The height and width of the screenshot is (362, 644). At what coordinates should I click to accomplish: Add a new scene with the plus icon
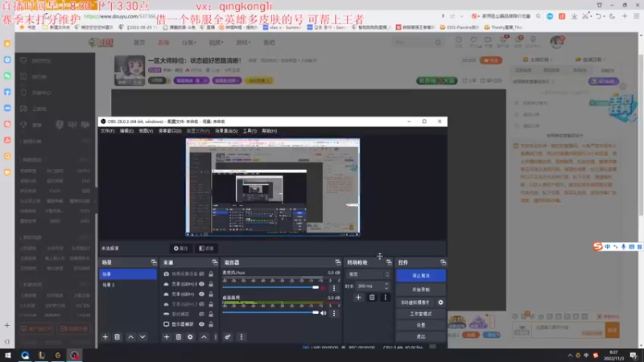tap(105, 337)
